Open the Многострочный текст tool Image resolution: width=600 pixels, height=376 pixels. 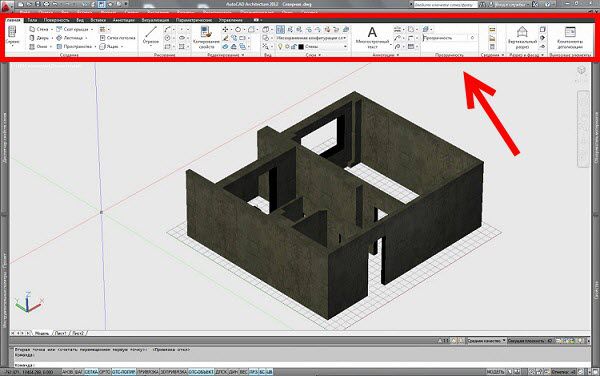(x=372, y=37)
